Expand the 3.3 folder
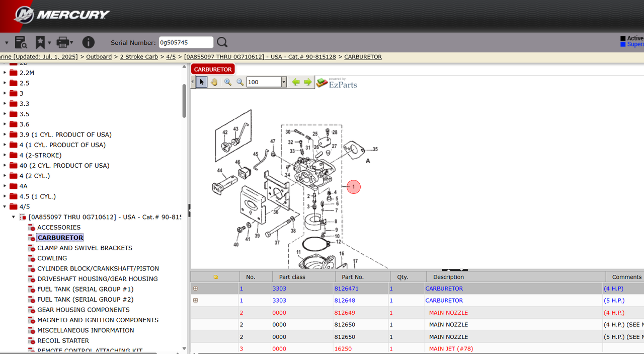 point(5,103)
